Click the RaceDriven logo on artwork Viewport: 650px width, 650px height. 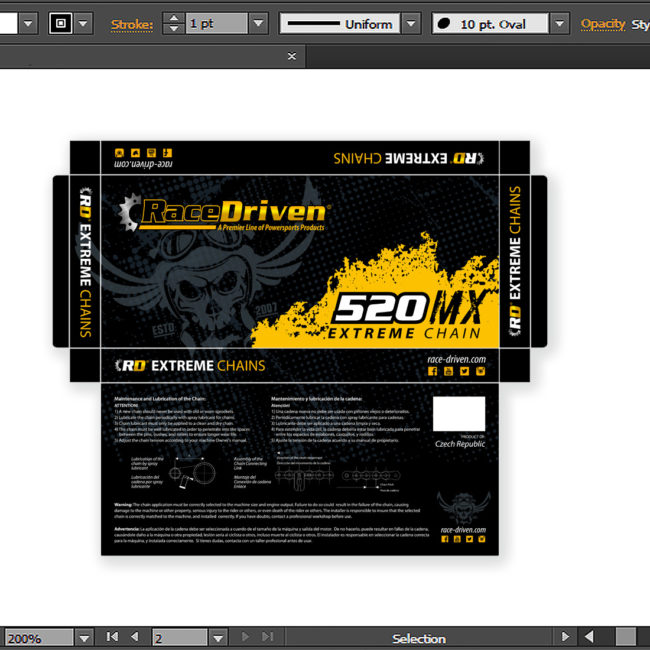click(224, 213)
